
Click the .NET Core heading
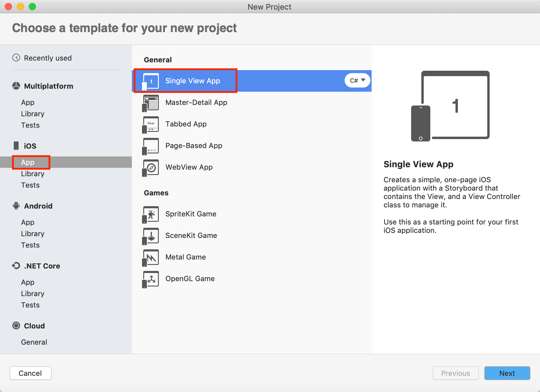(x=42, y=266)
